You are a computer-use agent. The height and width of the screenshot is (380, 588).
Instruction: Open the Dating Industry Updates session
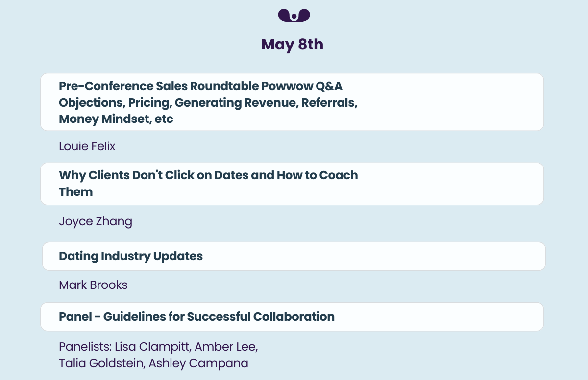(x=131, y=256)
